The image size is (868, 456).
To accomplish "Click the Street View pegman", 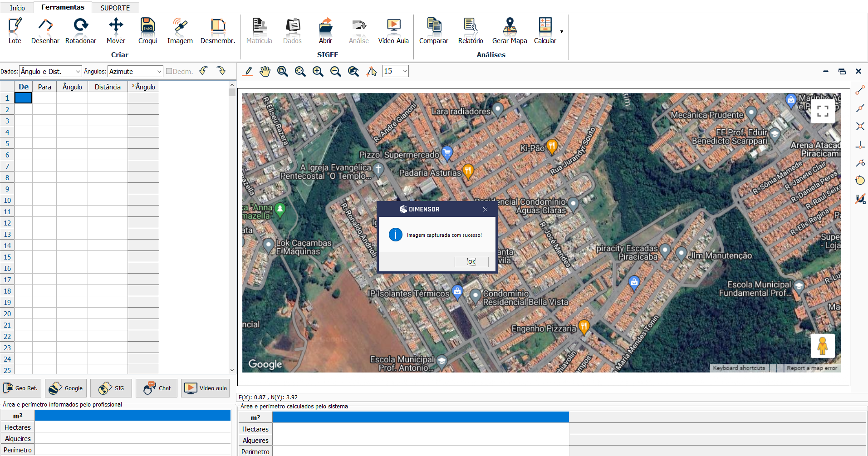I will coord(822,346).
